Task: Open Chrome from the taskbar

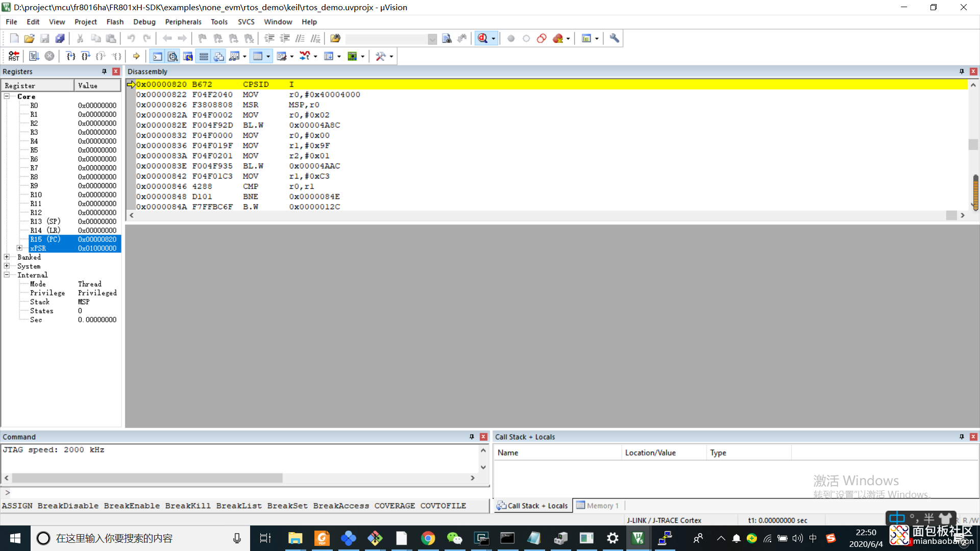Action: (x=428, y=538)
